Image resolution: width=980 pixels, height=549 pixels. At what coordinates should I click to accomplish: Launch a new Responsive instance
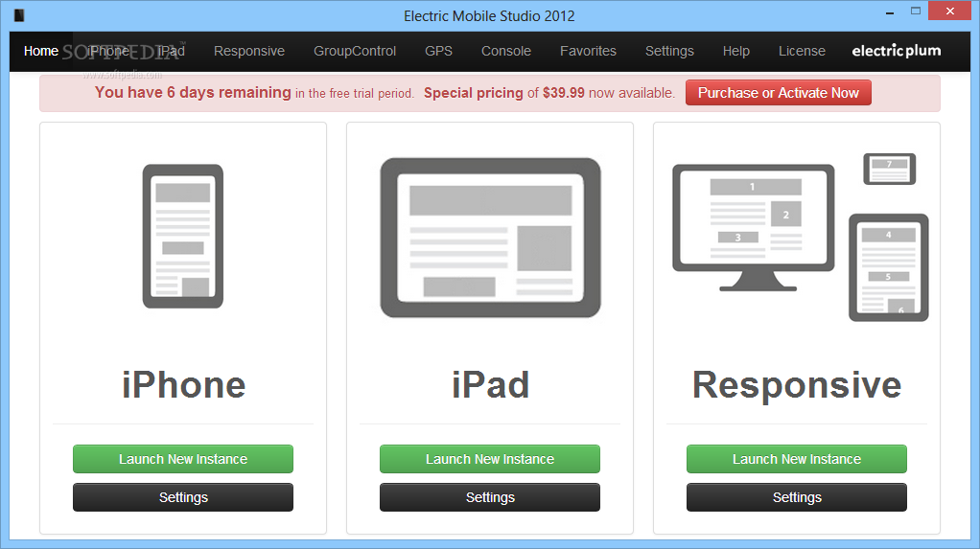(x=797, y=459)
